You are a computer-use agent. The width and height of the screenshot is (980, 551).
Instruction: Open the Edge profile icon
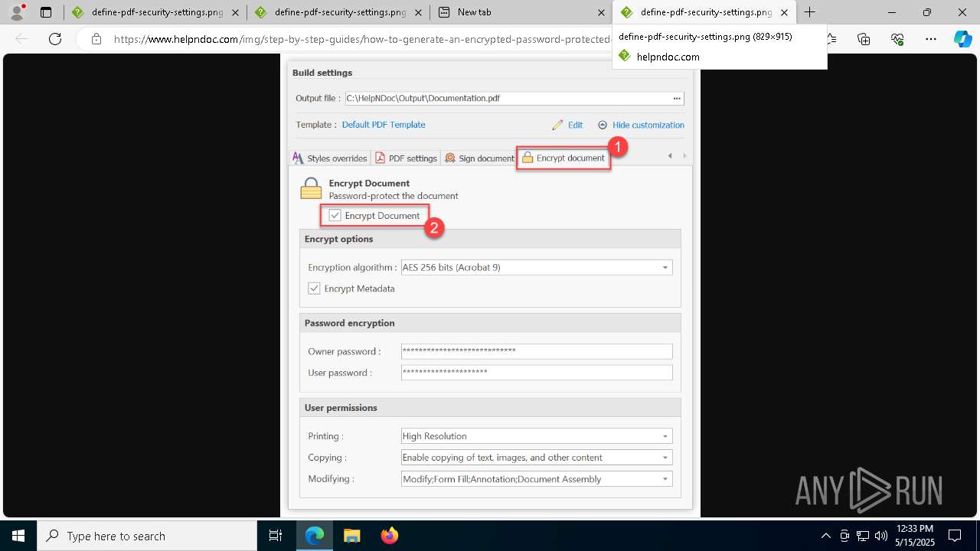(x=17, y=12)
